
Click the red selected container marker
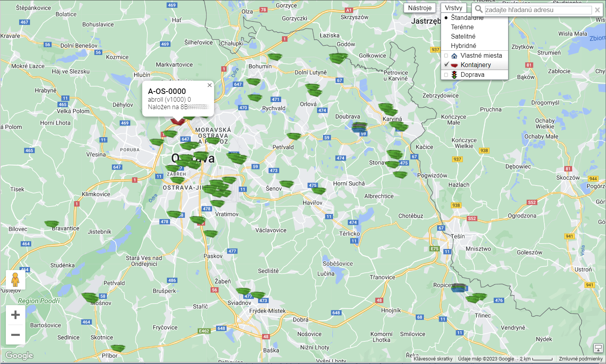tap(177, 121)
